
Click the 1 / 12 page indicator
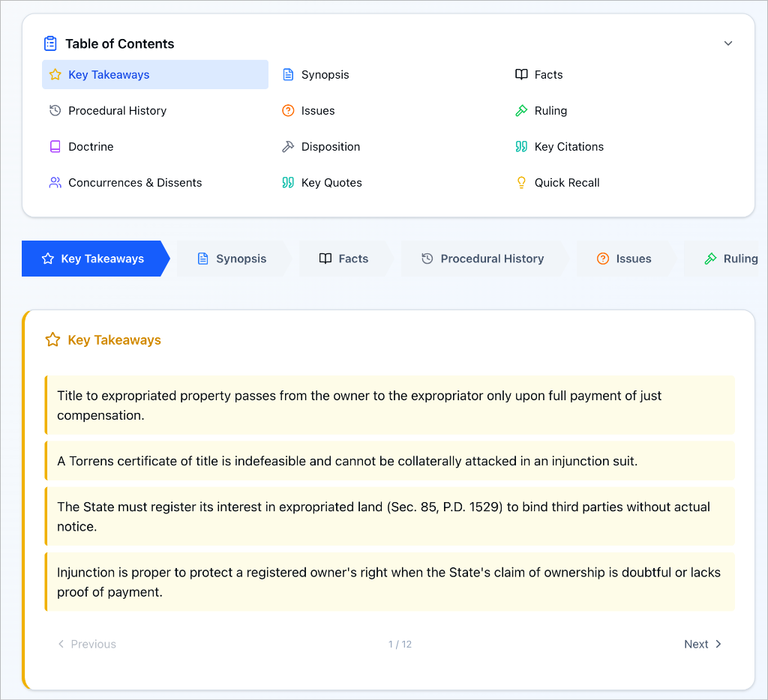(400, 644)
